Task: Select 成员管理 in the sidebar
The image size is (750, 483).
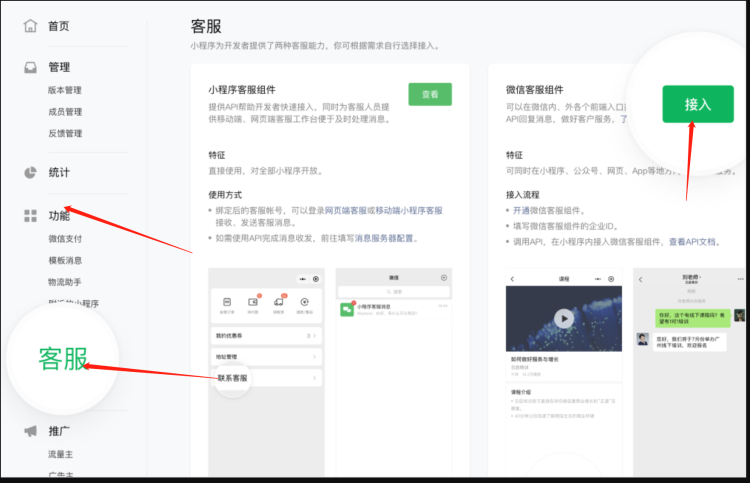Action: (x=65, y=112)
